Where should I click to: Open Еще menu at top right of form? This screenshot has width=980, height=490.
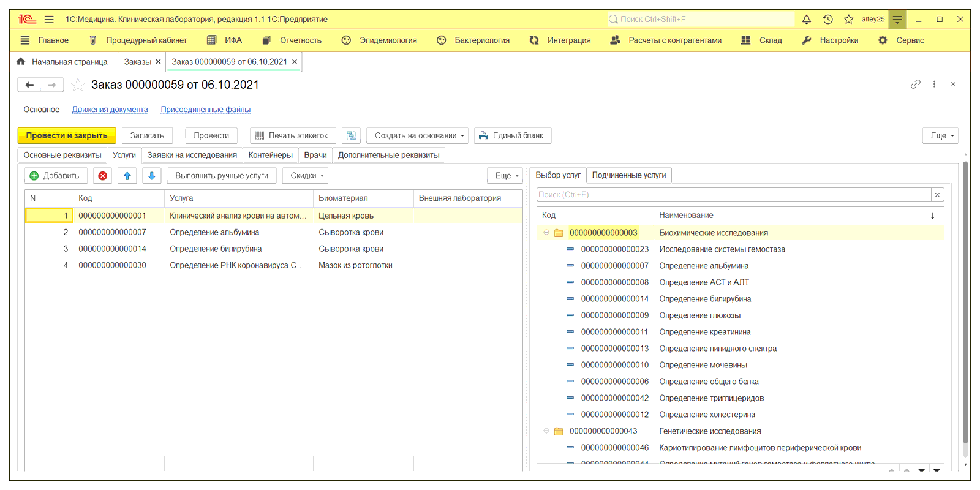pyautogui.click(x=941, y=135)
